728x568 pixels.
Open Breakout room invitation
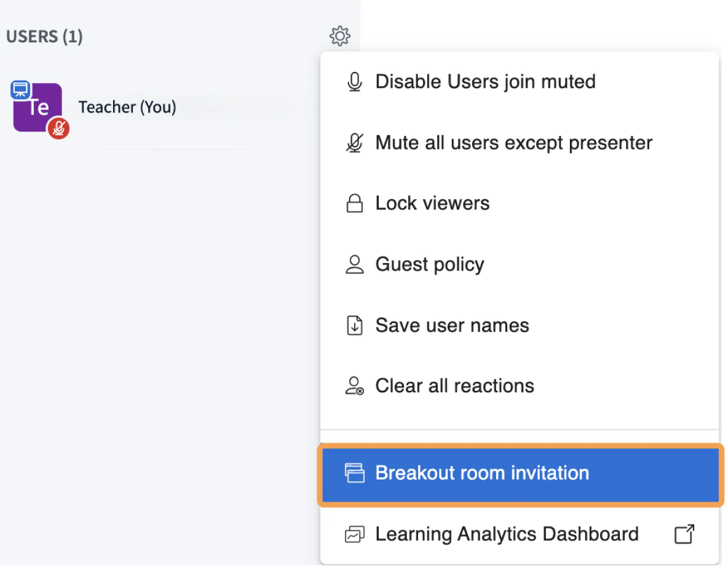(x=482, y=473)
